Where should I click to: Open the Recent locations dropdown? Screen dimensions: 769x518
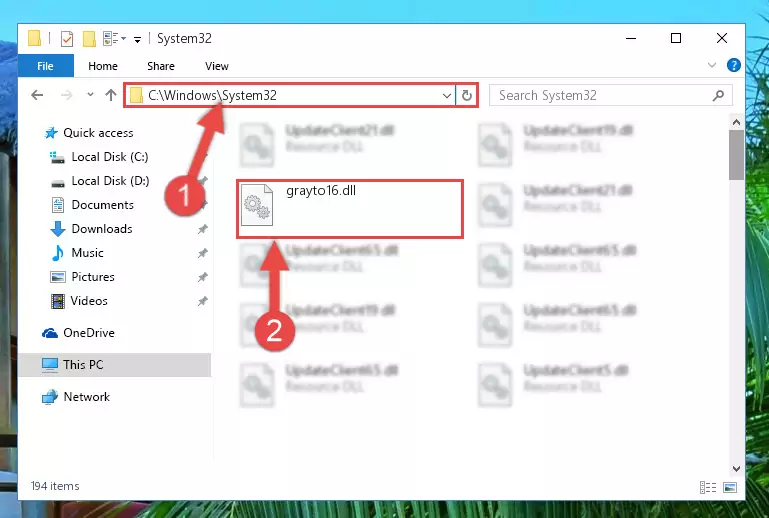click(90, 94)
